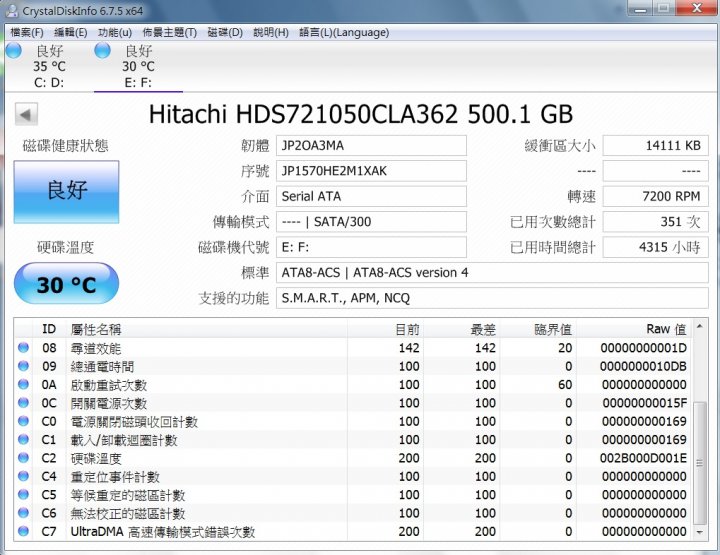Select the 重定位事件計數 attribute row
This screenshot has height=555, width=720.
tap(353, 477)
